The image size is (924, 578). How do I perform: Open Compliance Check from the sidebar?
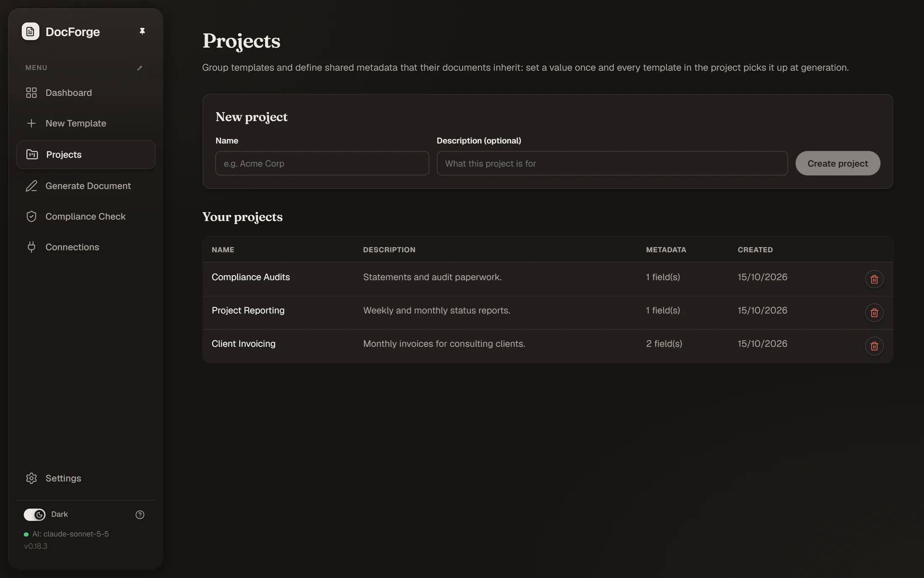coord(86,216)
